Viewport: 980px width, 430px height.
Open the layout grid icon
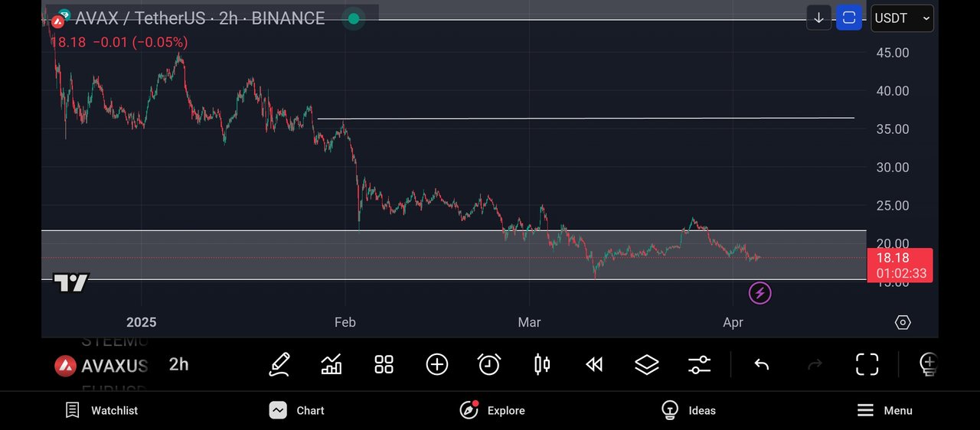coord(384,364)
